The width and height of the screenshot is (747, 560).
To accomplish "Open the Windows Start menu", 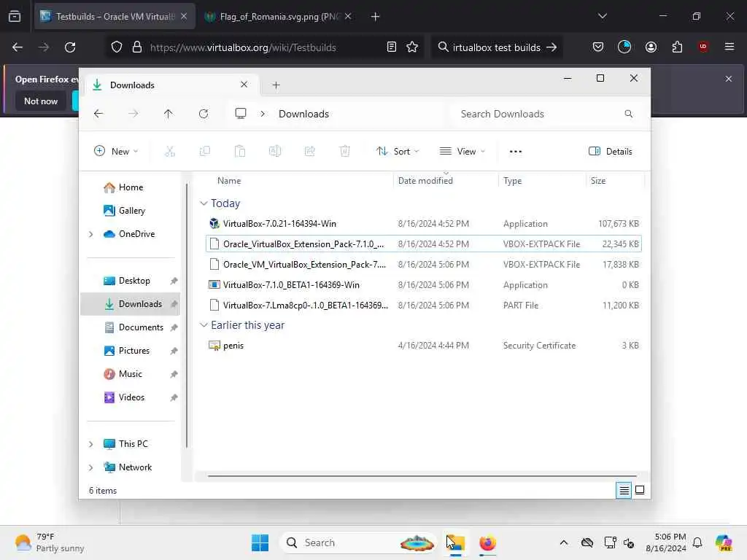I will click(260, 542).
